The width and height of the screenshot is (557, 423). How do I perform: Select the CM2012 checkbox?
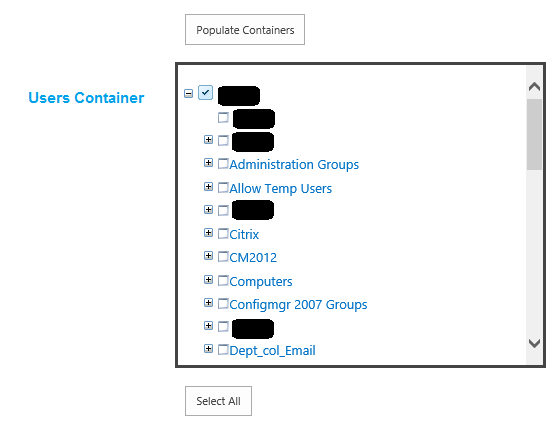[223, 256]
